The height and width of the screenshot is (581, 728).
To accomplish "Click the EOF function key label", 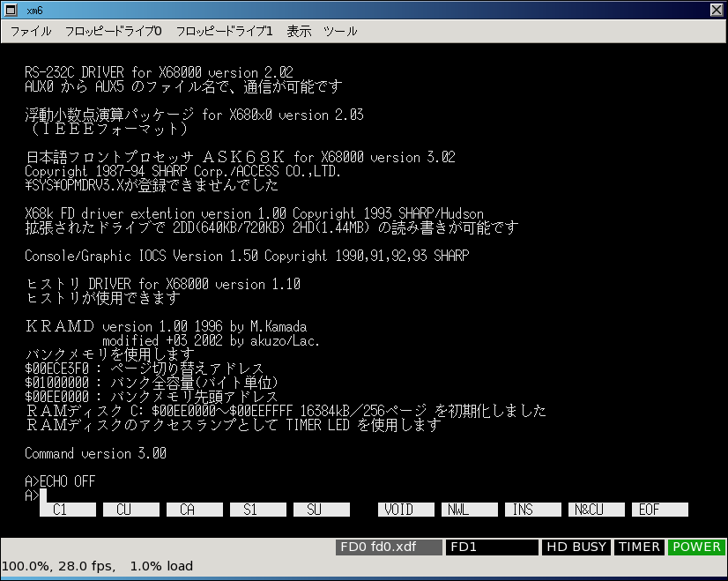I will click(x=660, y=510).
